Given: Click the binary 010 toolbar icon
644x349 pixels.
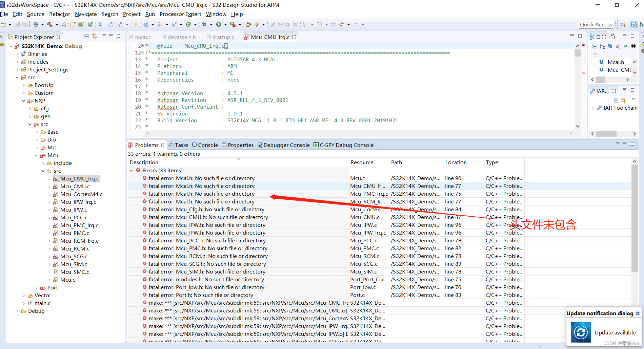Looking at the screenshot, I should (x=64, y=24).
